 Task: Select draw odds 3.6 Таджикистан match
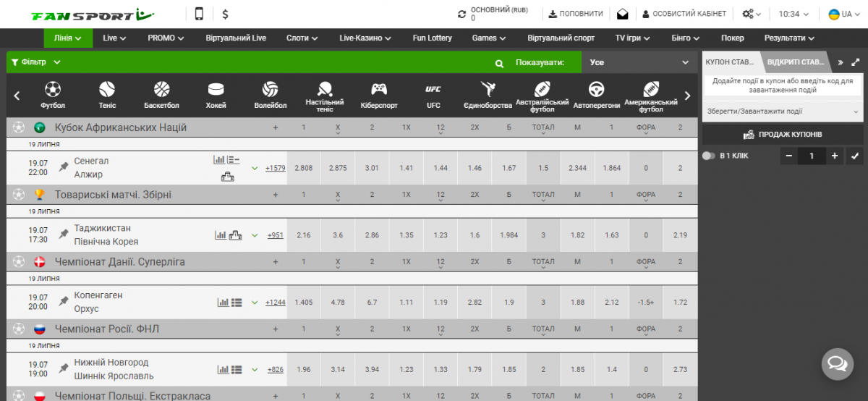pyautogui.click(x=338, y=235)
